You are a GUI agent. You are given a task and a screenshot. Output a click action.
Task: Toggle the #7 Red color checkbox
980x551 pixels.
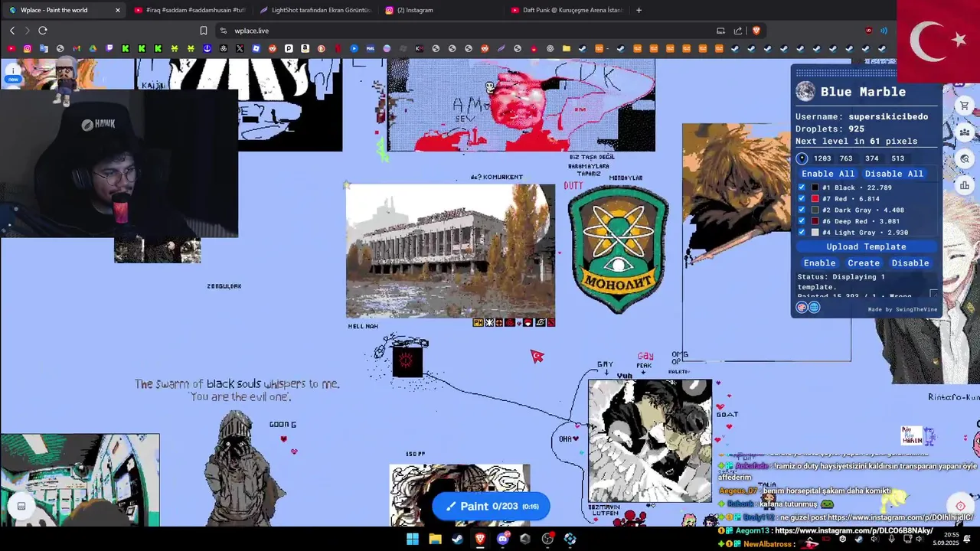(802, 199)
